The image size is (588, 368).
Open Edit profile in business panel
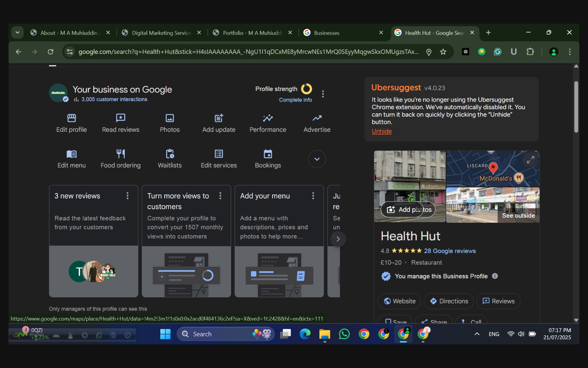pyautogui.click(x=71, y=123)
